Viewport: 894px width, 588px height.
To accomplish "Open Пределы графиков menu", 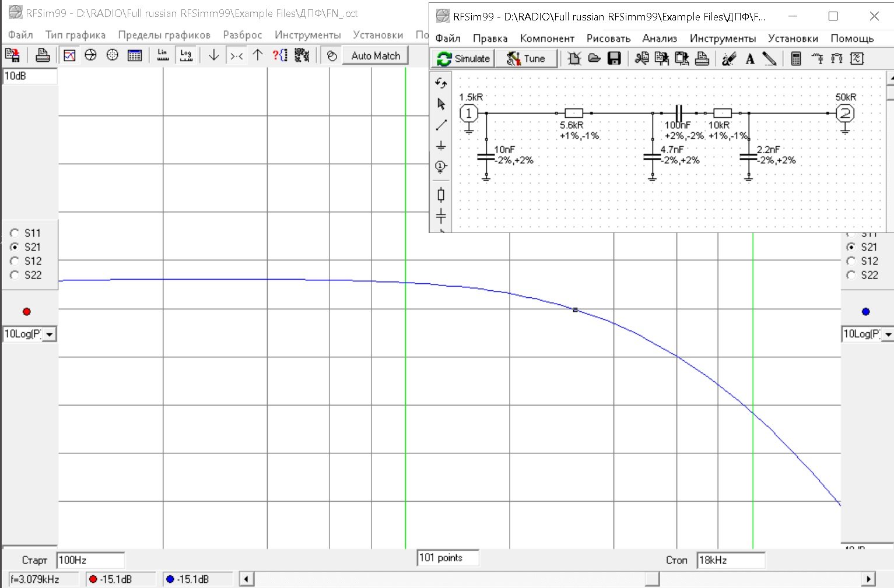I will (x=164, y=35).
